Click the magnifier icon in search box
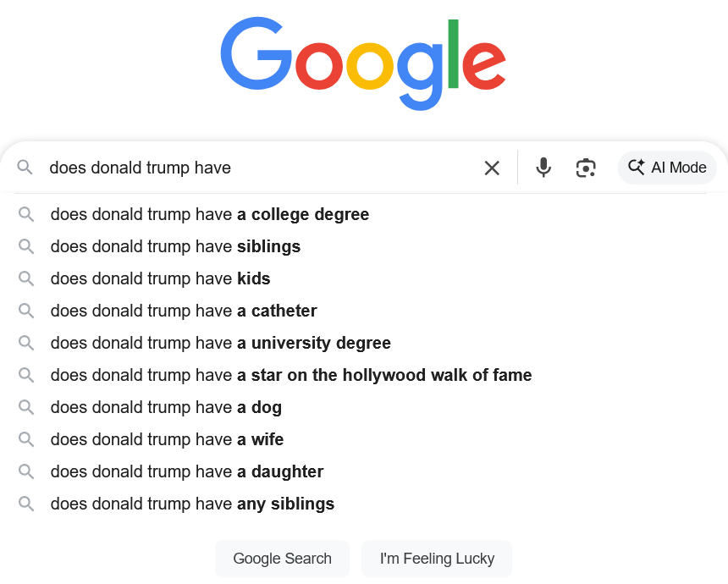Image resolution: width=728 pixels, height=584 pixels. coord(25,168)
